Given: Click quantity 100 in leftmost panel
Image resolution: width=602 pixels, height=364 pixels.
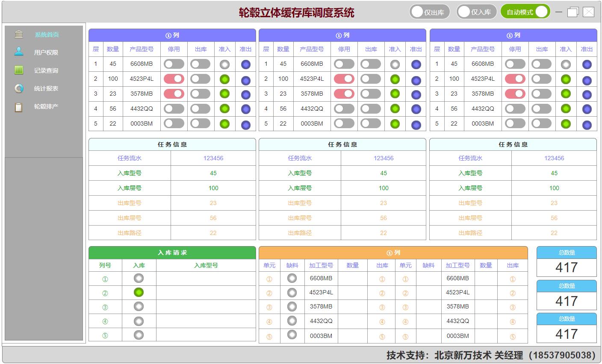Looking at the screenshot, I should pos(113,79).
